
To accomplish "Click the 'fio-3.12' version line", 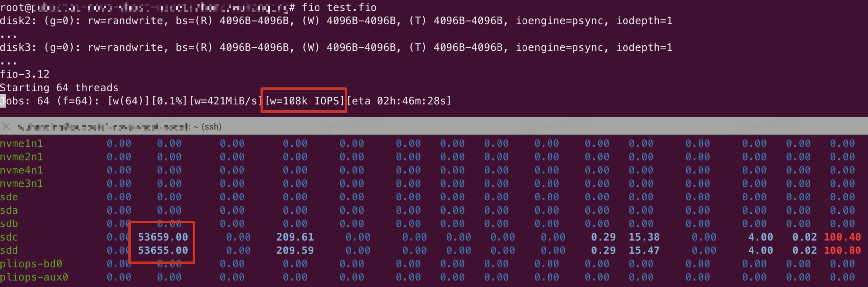I will (x=25, y=74).
